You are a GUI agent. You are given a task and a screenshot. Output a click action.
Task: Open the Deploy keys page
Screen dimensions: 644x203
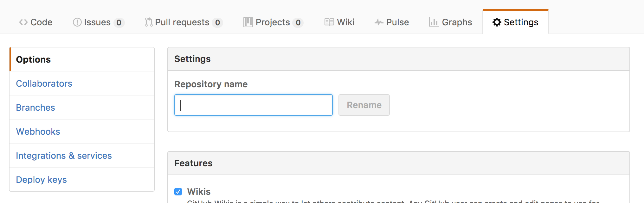coord(82,180)
